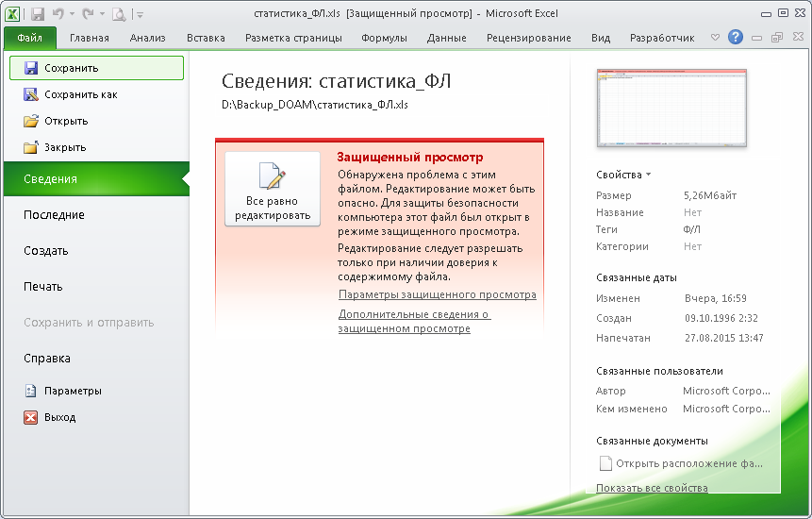Click the workbook close X icon below title bar

[798, 38]
